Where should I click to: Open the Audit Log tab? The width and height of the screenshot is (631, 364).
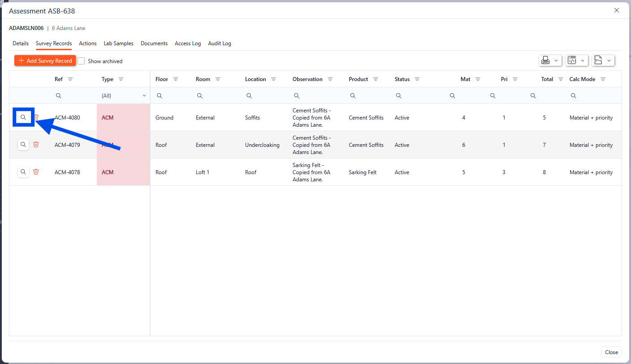pos(219,43)
